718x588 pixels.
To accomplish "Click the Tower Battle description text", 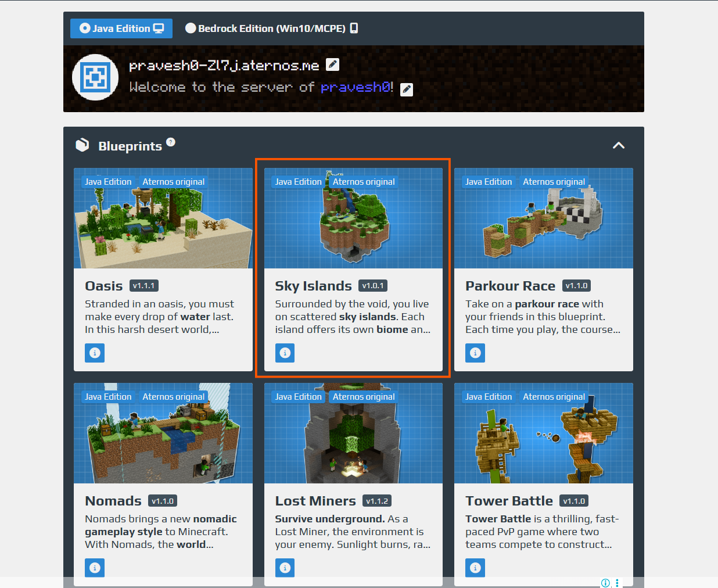I will (x=542, y=532).
